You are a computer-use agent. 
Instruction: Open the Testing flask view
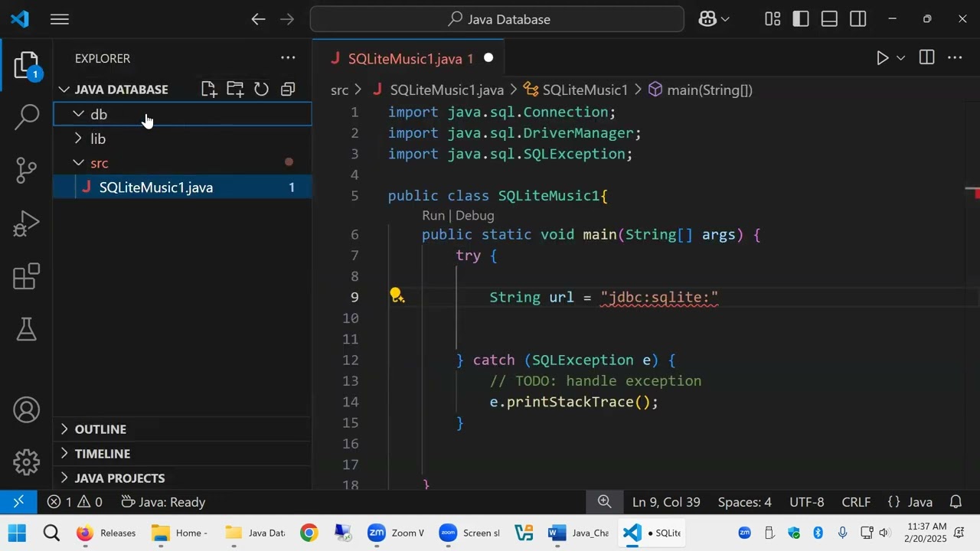26,329
